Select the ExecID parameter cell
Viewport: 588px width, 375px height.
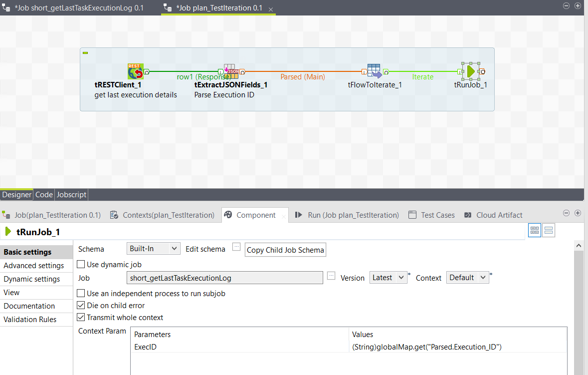[239, 347]
